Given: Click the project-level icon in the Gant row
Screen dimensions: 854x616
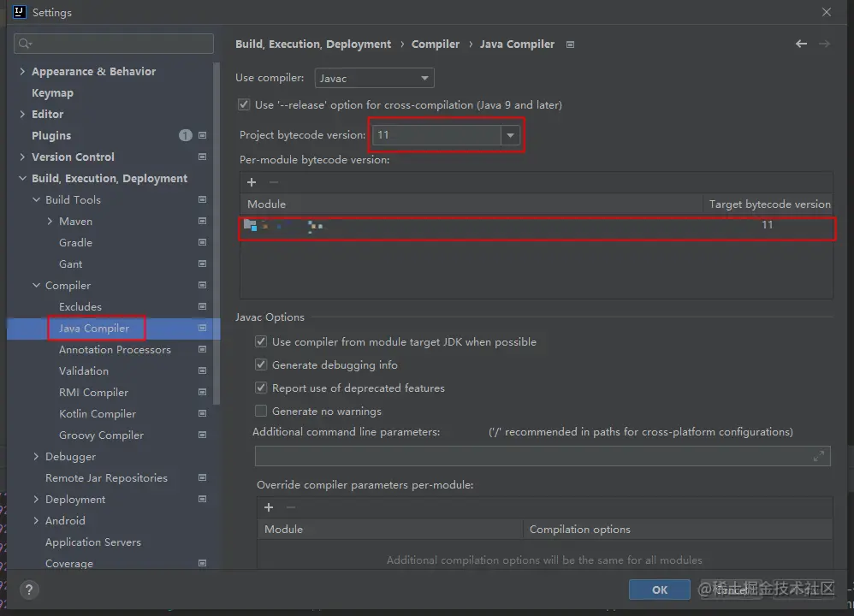Looking at the screenshot, I should [202, 264].
